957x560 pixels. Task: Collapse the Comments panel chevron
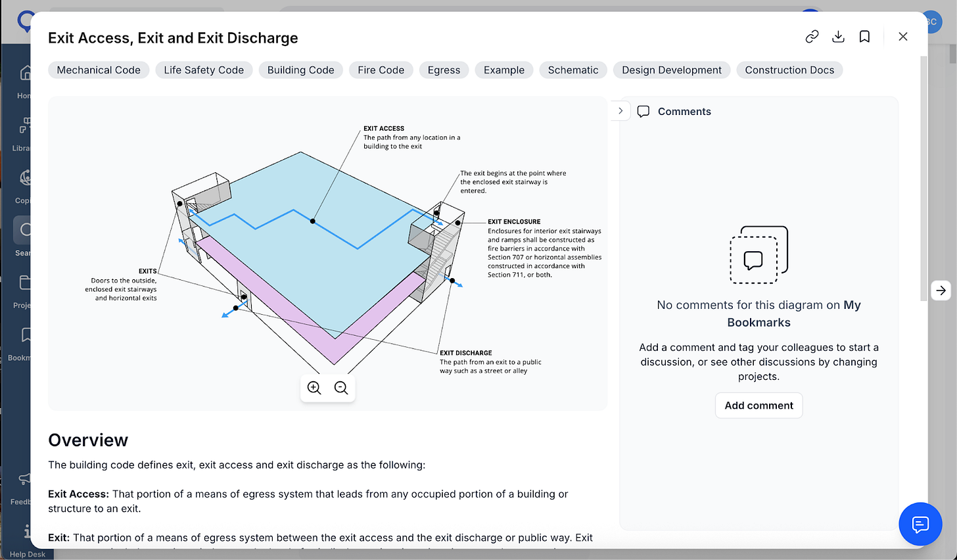point(620,111)
